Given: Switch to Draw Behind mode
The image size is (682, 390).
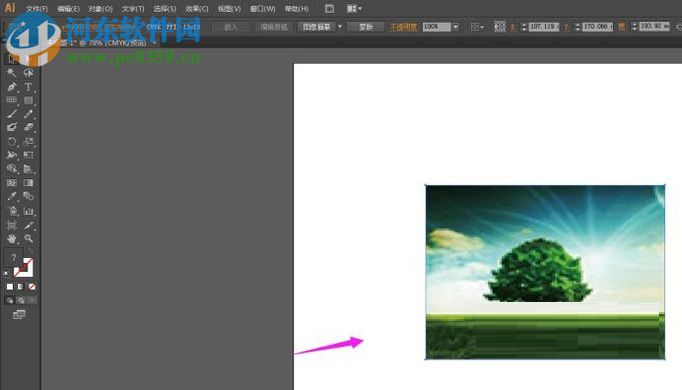Looking at the screenshot, I should pos(21,300).
